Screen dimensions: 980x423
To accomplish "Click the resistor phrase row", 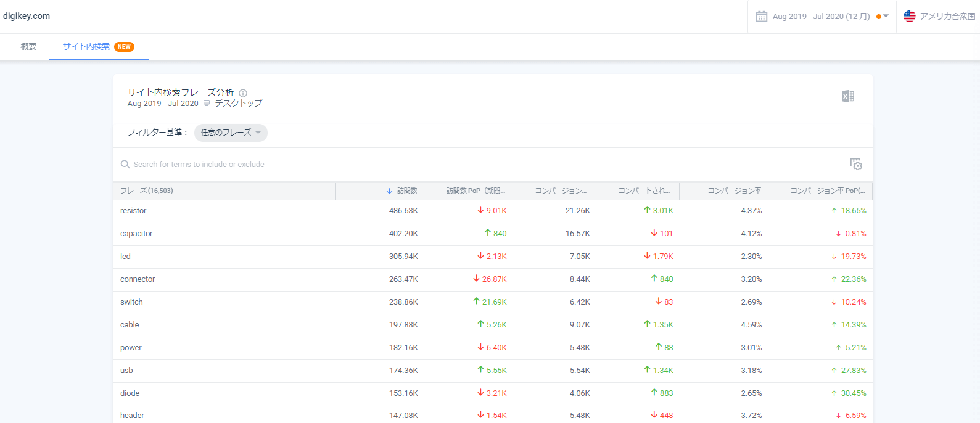I will pos(133,211).
